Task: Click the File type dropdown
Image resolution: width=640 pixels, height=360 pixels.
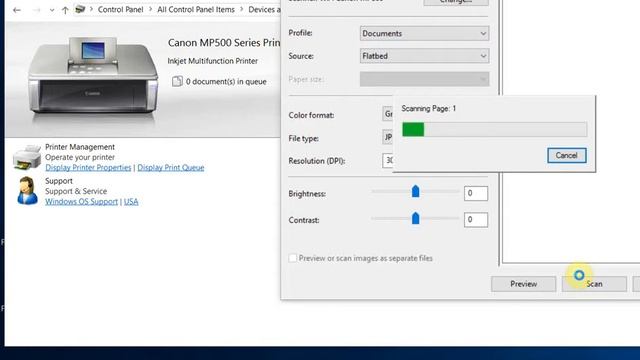Action: tap(387, 137)
